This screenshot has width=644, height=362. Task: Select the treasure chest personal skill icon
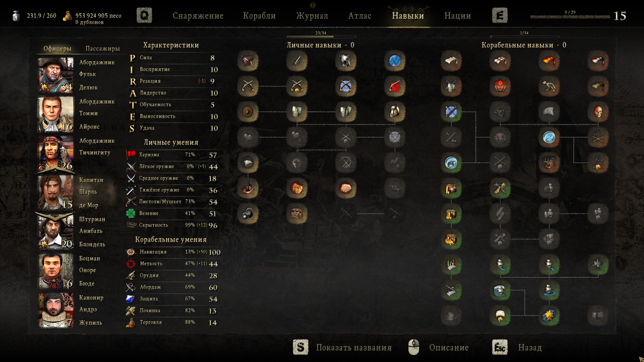coord(297,214)
